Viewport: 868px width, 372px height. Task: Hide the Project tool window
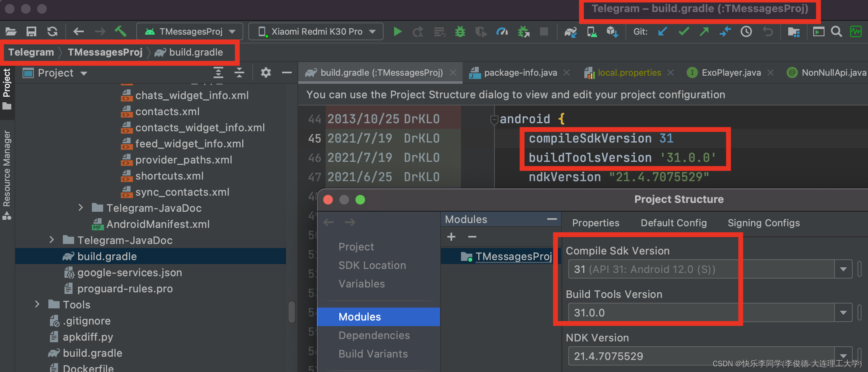(x=287, y=73)
